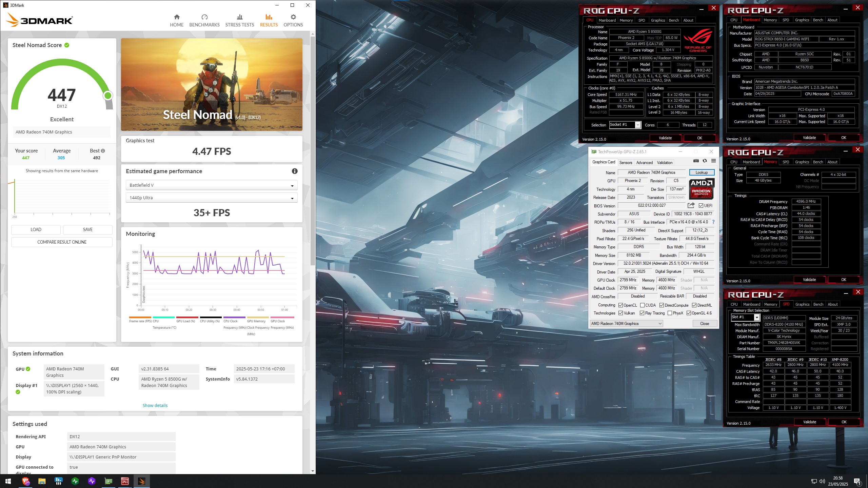Click the 3DMark window vertical scrollbar down arrow
868x488 pixels.
(313, 471)
